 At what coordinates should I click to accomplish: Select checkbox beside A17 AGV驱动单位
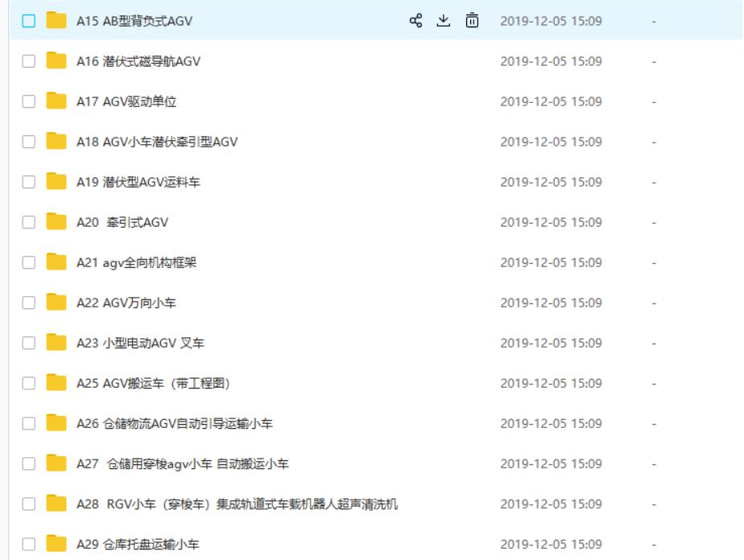pyautogui.click(x=28, y=101)
